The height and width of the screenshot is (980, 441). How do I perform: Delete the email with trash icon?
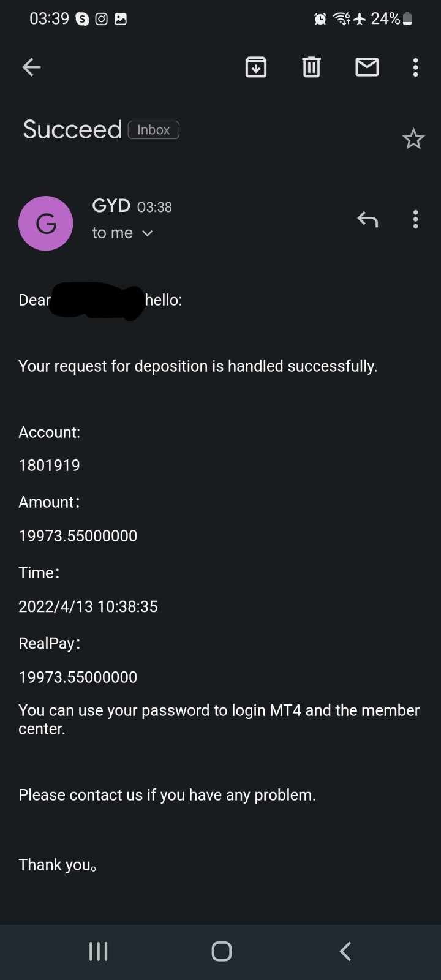pyautogui.click(x=311, y=67)
